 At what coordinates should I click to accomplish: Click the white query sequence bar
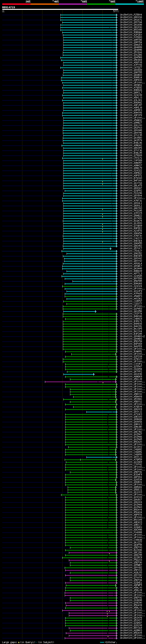pyautogui.click(x=60, y=10)
